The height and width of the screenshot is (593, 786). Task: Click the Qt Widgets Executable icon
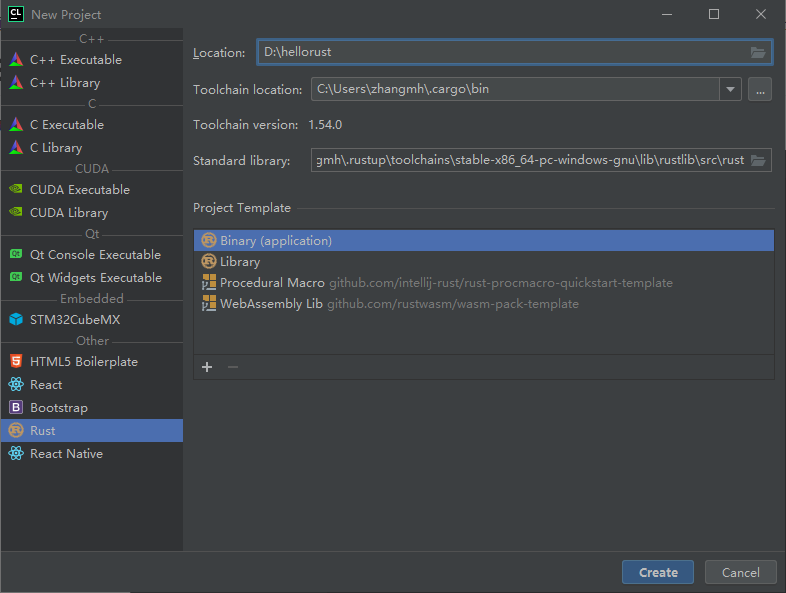(16, 277)
